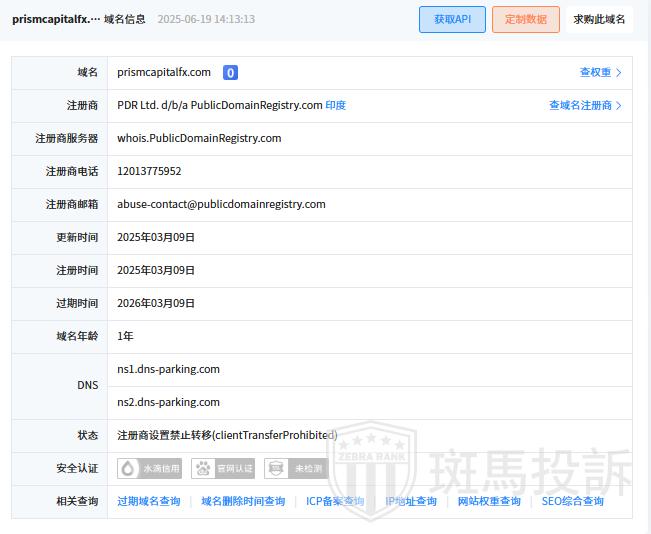Open the 查权重 link
This screenshot has height=534, width=651.
[x=595, y=73]
